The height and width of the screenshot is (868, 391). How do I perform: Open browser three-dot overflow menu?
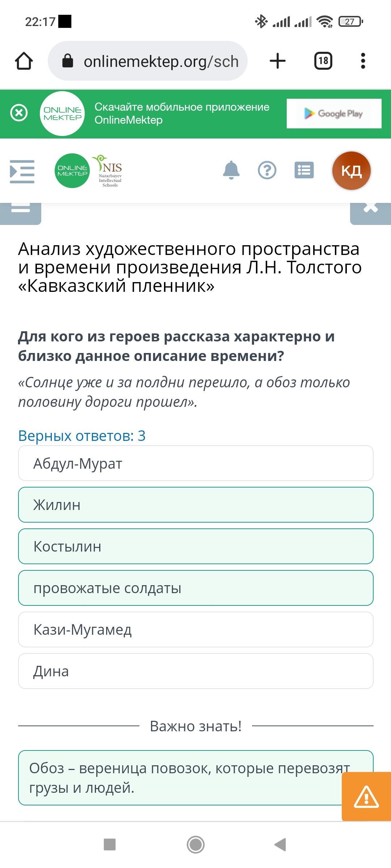(x=363, y=61)
